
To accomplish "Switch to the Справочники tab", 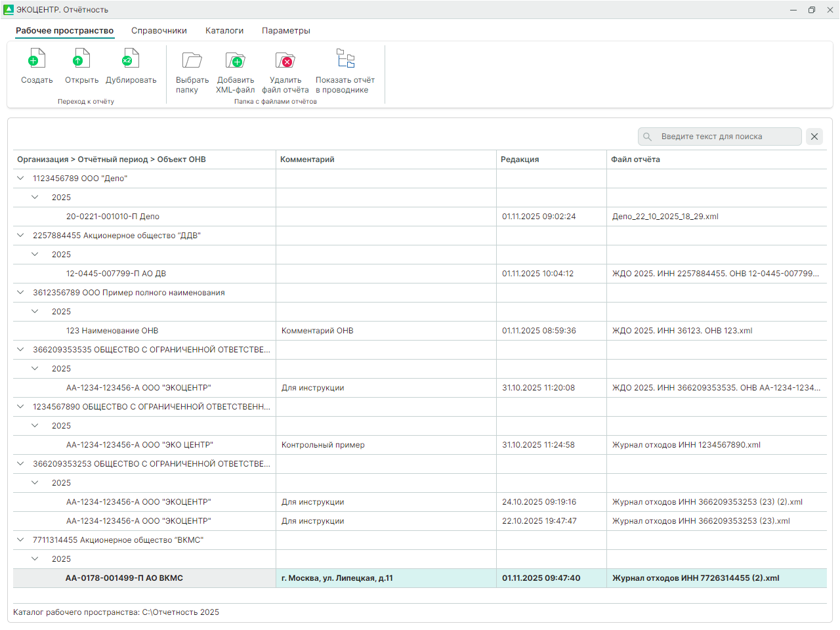I will click(x=159, y=31).
